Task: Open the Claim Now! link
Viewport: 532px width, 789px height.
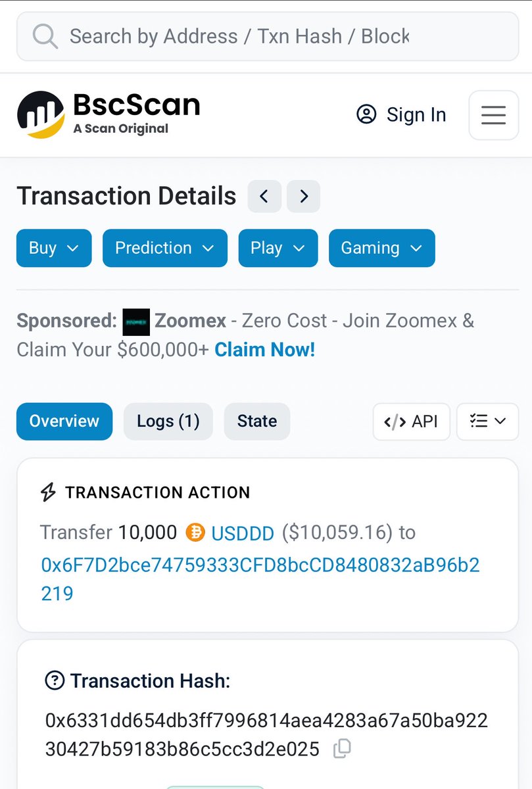Action: pos(265,350)
